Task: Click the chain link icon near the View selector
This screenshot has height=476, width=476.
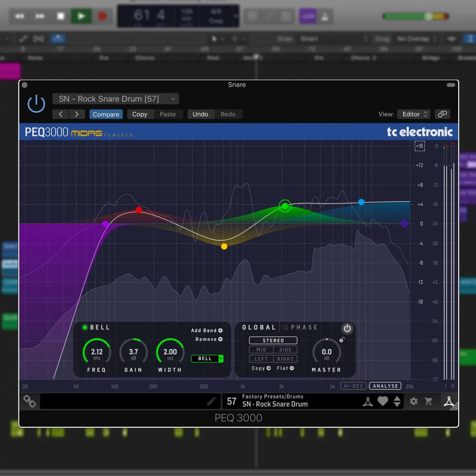Action: tap(442, 114)
